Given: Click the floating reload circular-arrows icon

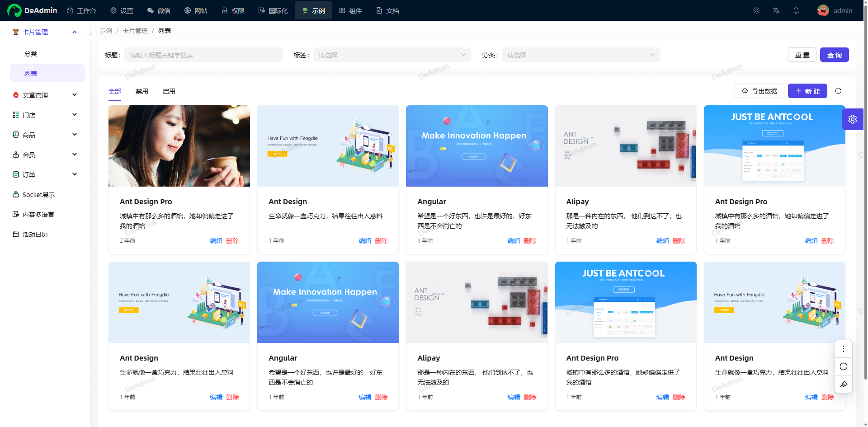Looking at the screenshot, I should click(x=844, y=366).
